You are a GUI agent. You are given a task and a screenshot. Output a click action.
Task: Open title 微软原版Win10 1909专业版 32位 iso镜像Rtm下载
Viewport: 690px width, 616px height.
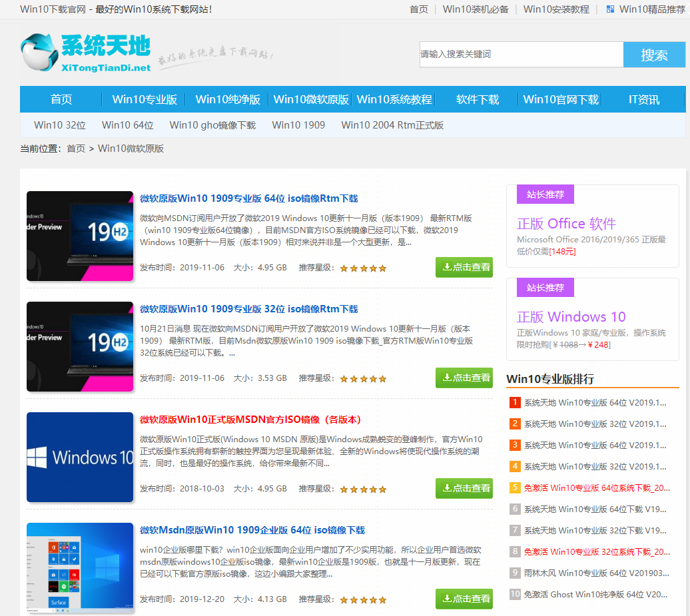pos(248,309)
